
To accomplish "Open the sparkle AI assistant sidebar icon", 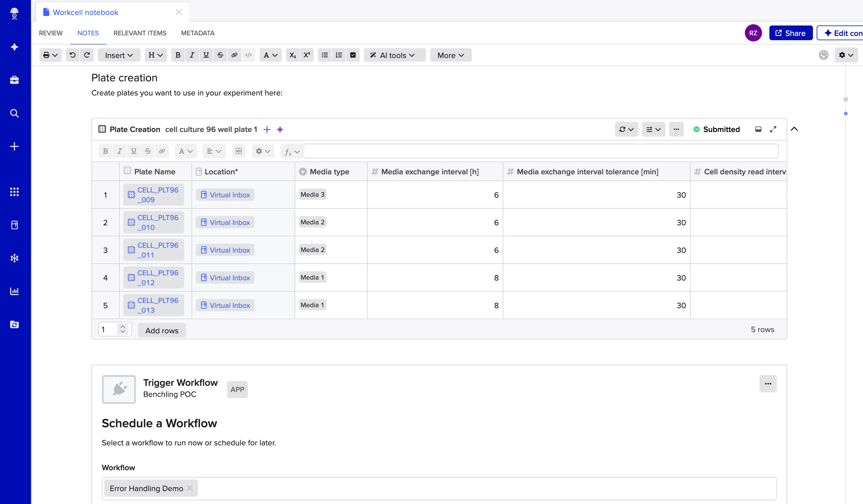I will pos(14,47).
